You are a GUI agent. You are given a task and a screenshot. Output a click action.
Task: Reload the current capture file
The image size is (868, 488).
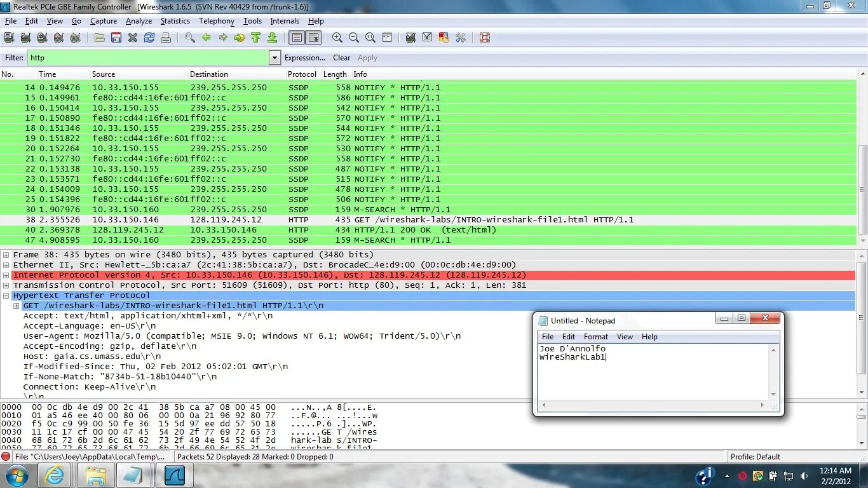(x=149, y=37)
